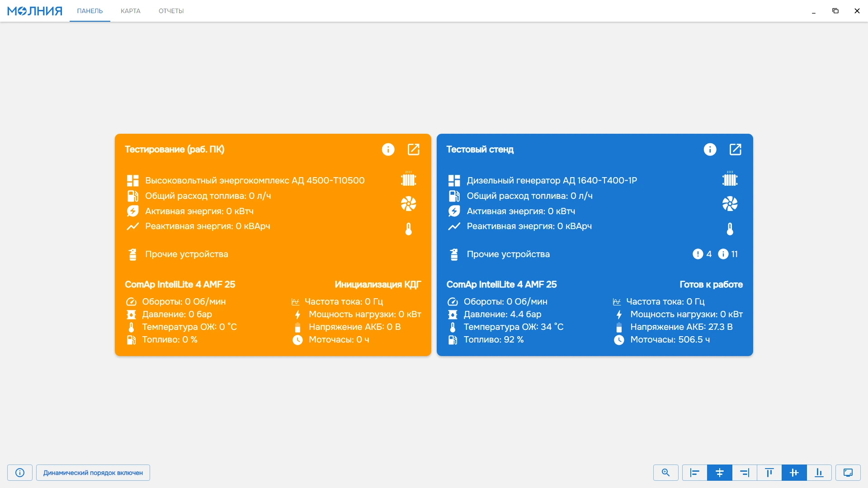Toggle Динамический порядок включен button
The width and height of the screenshot is (868, 488).
point(93,473)
